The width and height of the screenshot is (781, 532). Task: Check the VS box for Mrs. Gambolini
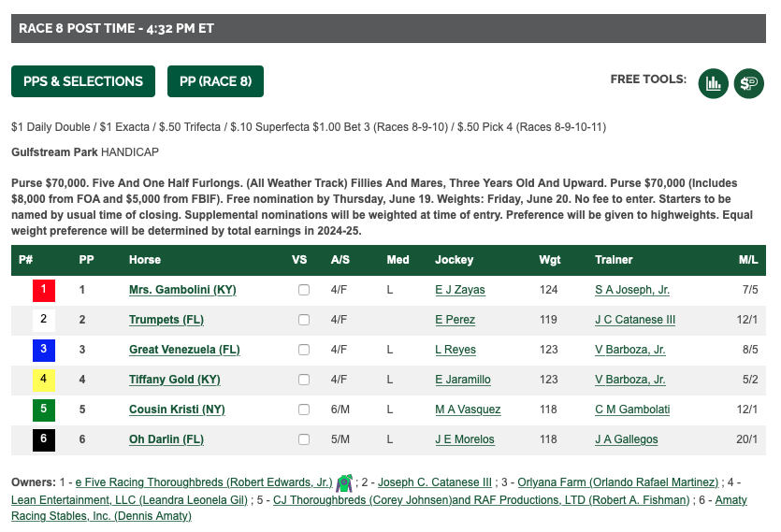click(x=304, y=290)
